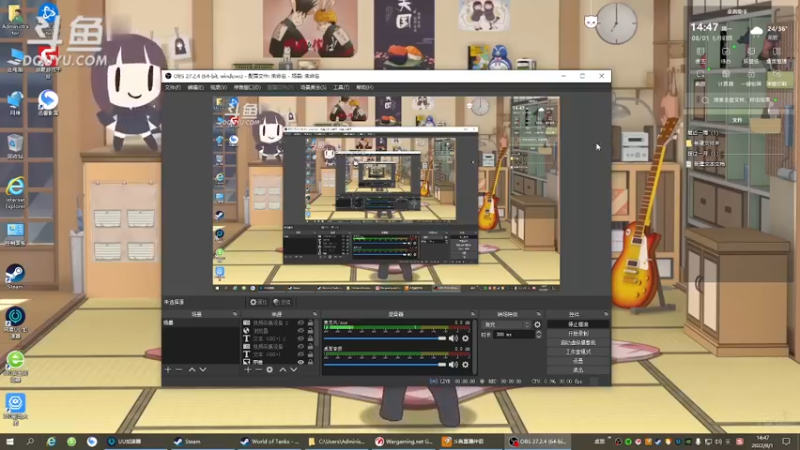Open the Steam desktop shortcut
This screenshot has height=450, width=800.
tap(15, 277)
